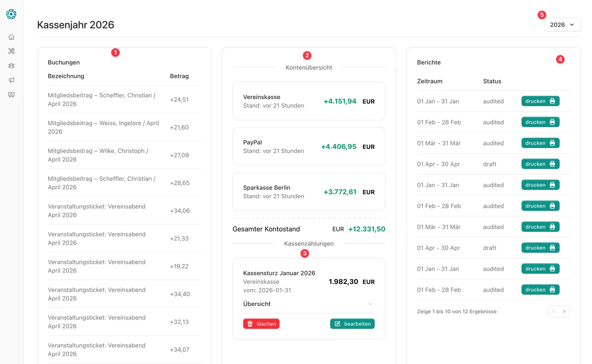Select the tools/settings sidebar icon
Screen dimensions: 592x364
[x=11, y=51]
